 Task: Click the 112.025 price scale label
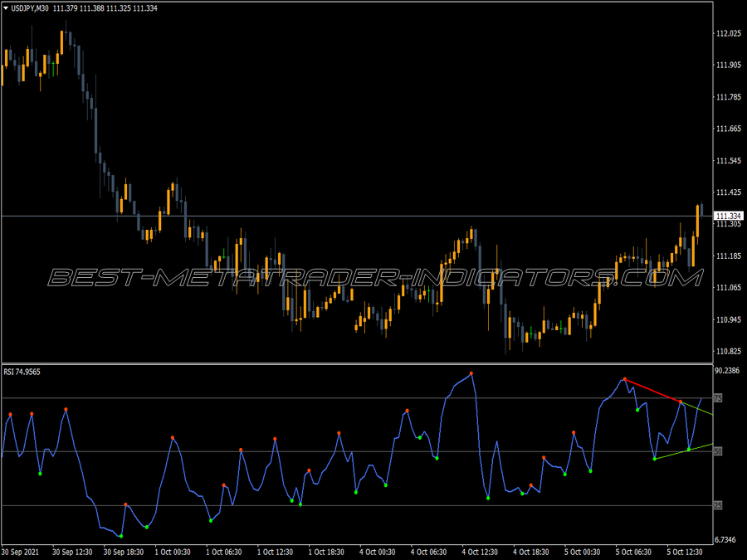[729, 33]
